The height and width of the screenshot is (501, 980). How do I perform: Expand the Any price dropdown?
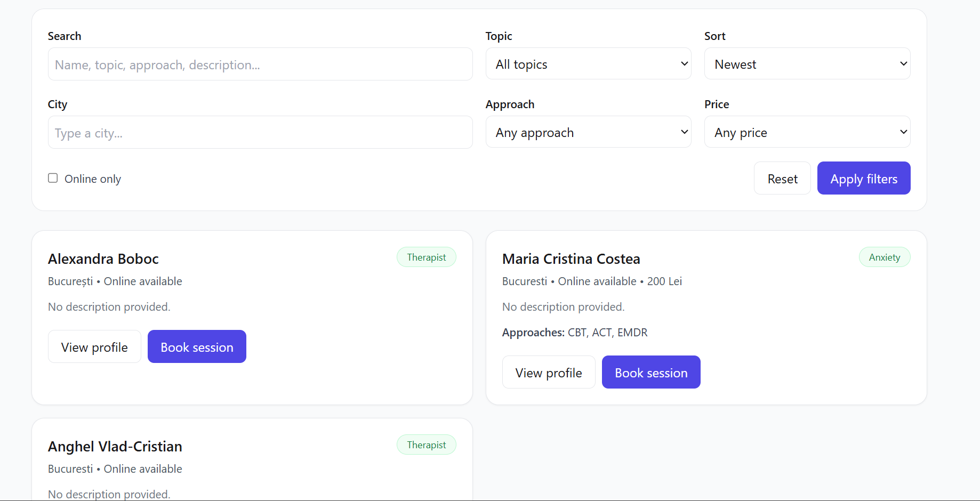(x=807, y=132)
